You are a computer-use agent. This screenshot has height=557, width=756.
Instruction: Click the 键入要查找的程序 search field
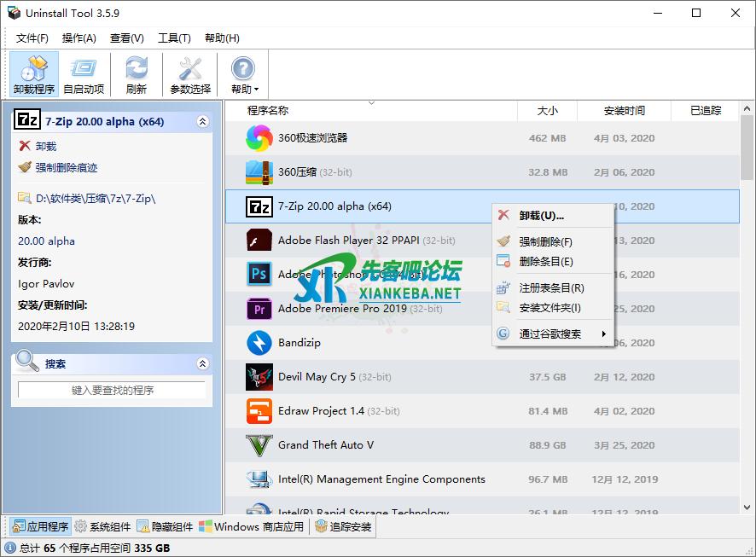(x=112, y=390)
